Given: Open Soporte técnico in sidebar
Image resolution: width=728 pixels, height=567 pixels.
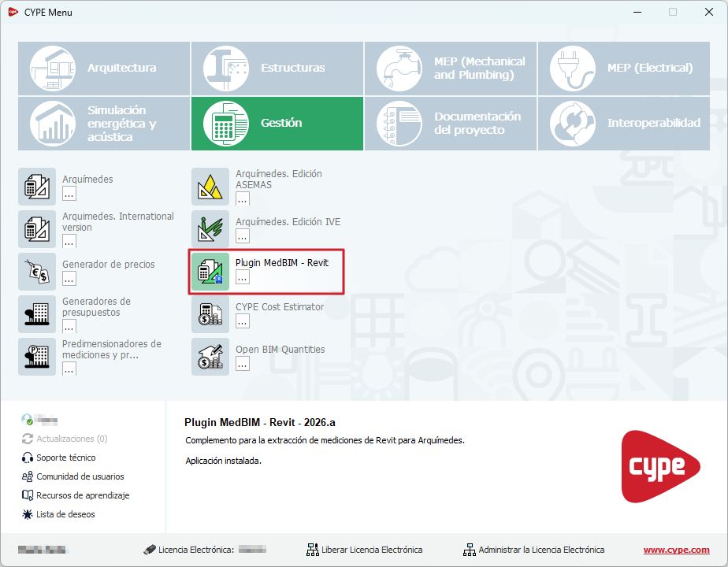Looking at the screenshot, I should coord(66,458).
